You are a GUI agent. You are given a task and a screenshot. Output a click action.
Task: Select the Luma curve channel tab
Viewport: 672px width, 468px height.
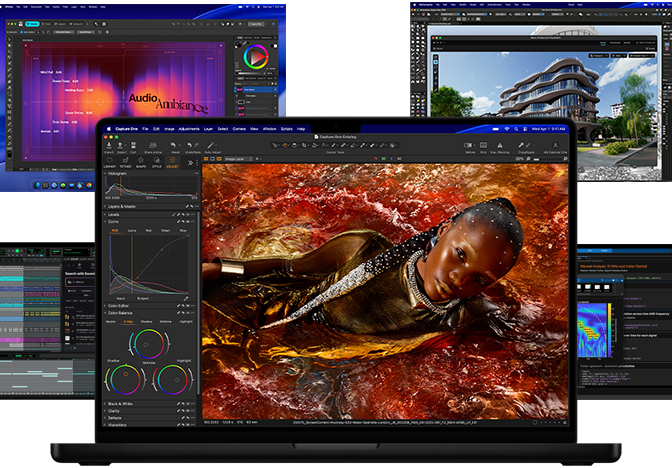[132, 231]
